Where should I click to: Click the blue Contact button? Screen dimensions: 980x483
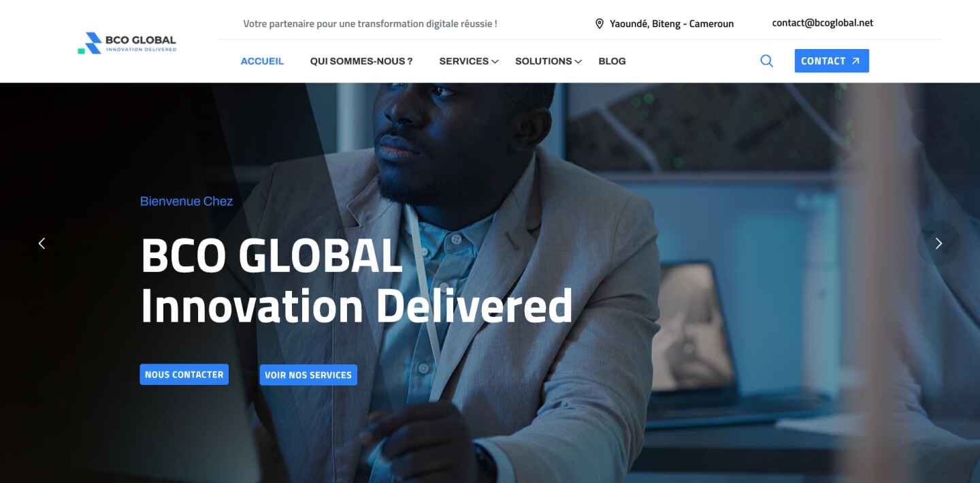[x=832, y=61]
